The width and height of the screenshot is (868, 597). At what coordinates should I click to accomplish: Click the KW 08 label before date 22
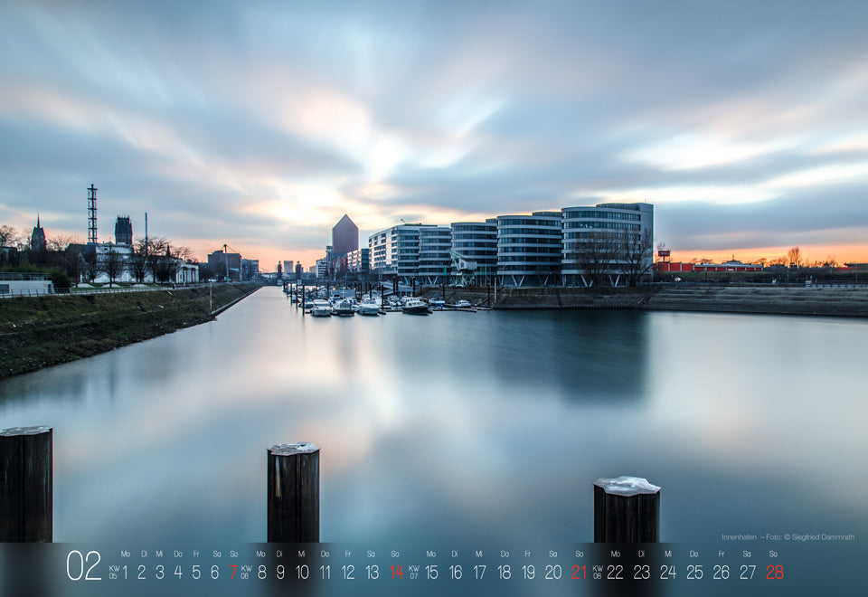(x=598, y=572)
